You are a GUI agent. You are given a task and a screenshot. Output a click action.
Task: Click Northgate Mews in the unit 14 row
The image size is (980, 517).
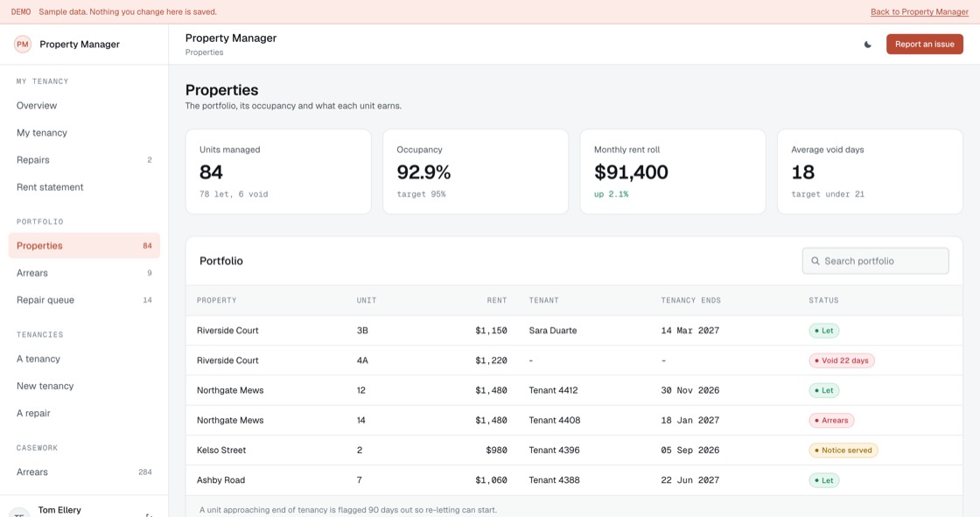[x=230, y=421]
